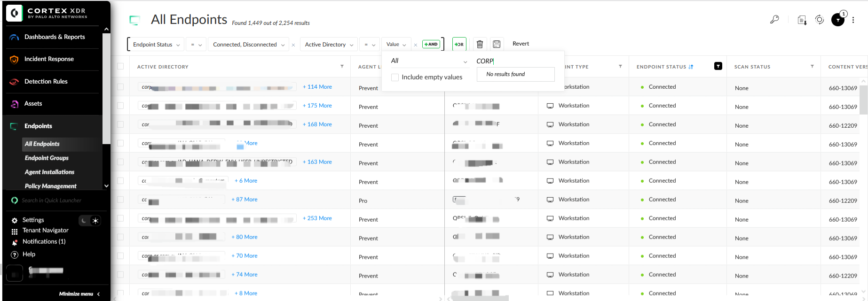Click the Endpoint Status column filter icon
868x301 pixels.
coord(718,66)
